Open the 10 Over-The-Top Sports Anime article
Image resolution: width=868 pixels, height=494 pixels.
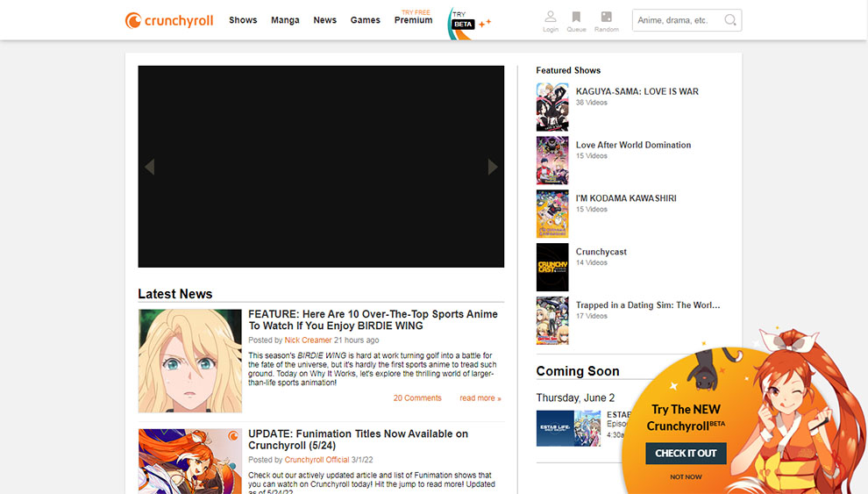click(374, 319)
